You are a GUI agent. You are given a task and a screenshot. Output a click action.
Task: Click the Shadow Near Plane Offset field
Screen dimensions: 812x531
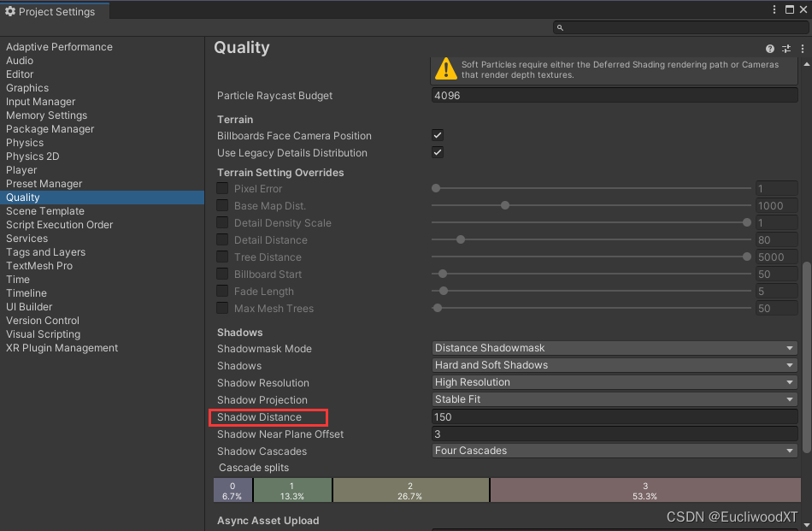pos(615,434)
